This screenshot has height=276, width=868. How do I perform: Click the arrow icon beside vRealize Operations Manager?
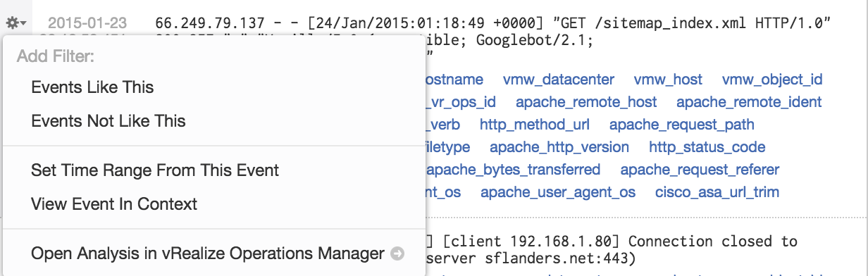(x=397, y=253)
